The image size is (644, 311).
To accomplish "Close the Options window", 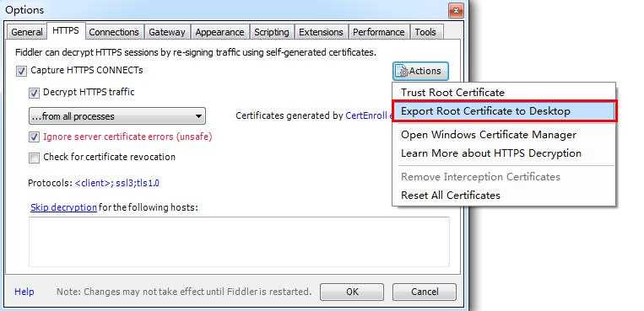I will (456, 10).
